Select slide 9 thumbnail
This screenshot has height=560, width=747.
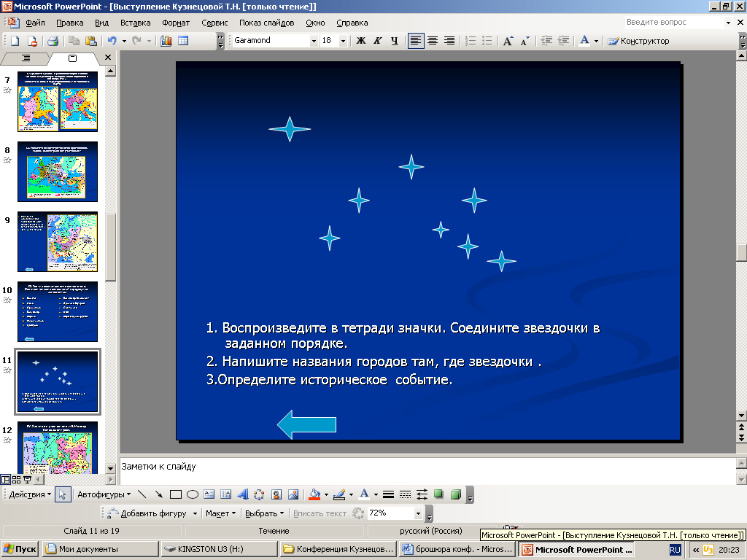58,242
